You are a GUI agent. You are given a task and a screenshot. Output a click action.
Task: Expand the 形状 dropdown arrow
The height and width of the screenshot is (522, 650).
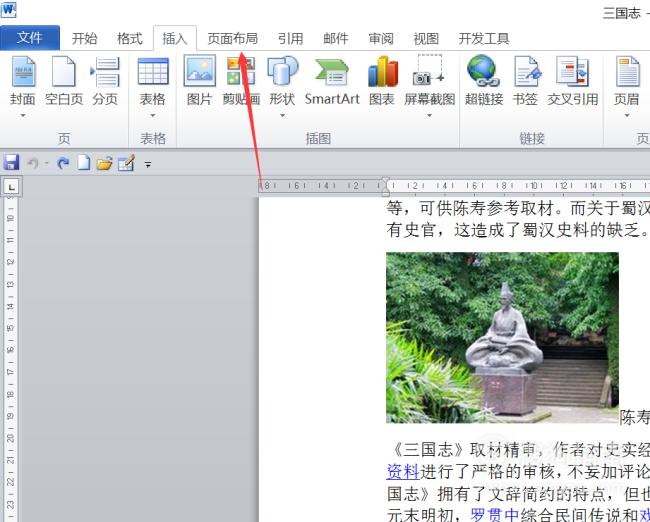[282, 115]
